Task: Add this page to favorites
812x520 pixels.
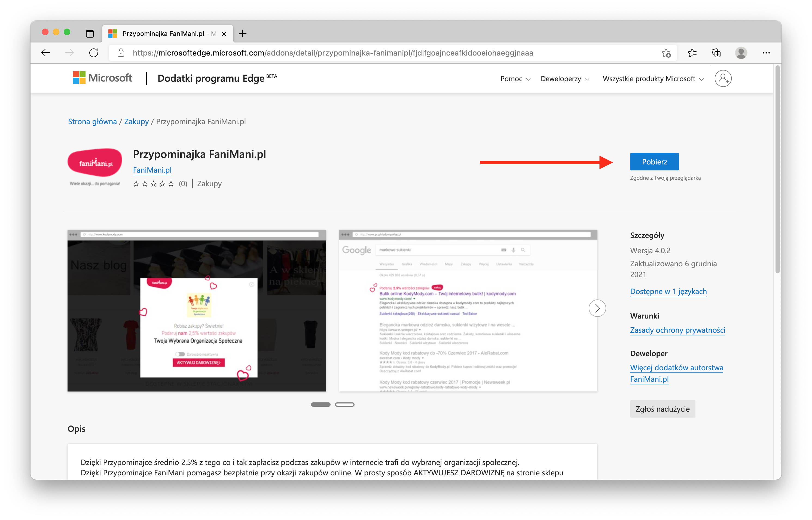Action: pyautogui.click(x=666, y=53)
